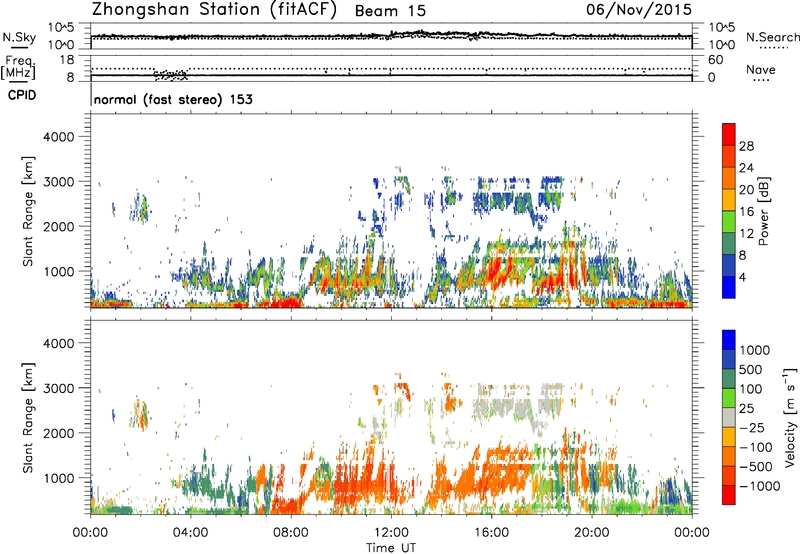Click the N.Search legend label
The image size is (800, 554).
click(773, 37)
